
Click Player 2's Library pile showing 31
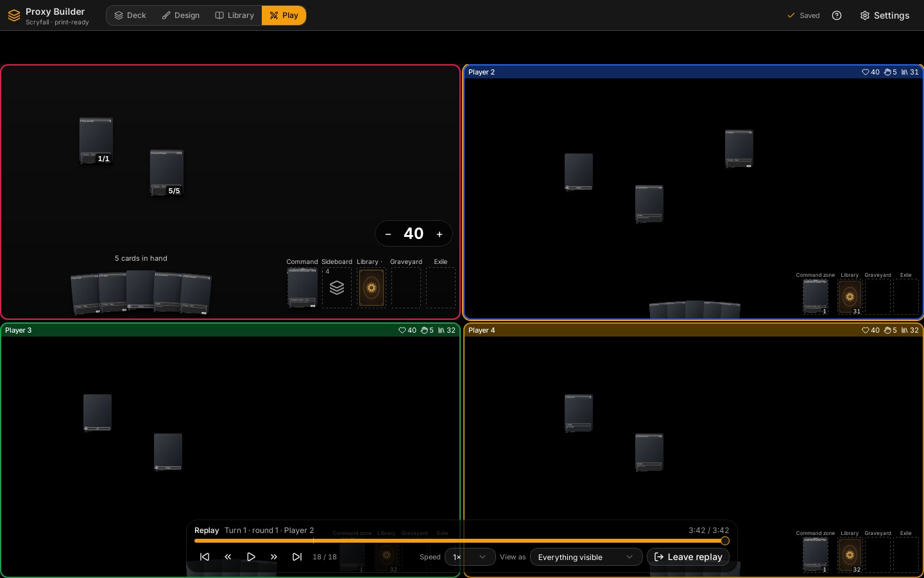tap(850, 297)
